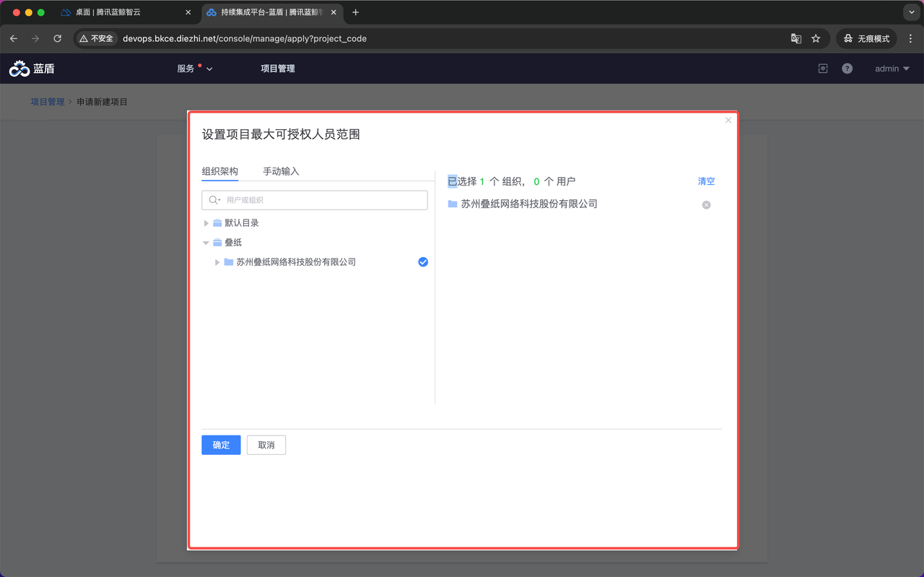Screen dimensions: 924x577
Task: Uncheck the 苏州叠纸网络科技股份有限公司 tree checkbox
Action: [423, 262]
